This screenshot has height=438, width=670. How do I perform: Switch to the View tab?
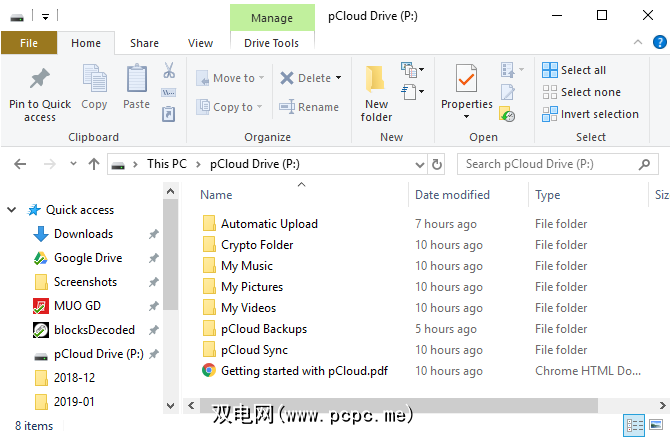click(200, 43)
